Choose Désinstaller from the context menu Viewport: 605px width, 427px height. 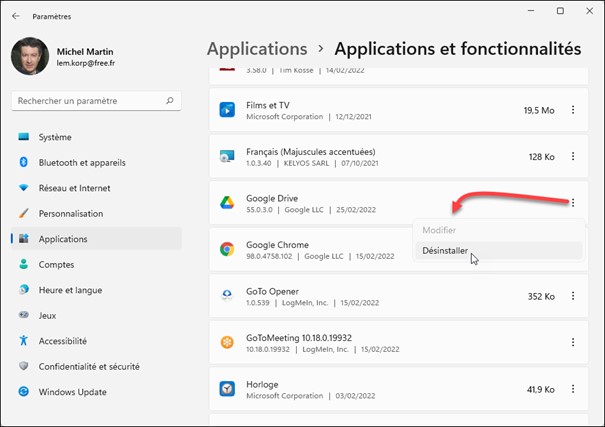(x=445, y=251)
